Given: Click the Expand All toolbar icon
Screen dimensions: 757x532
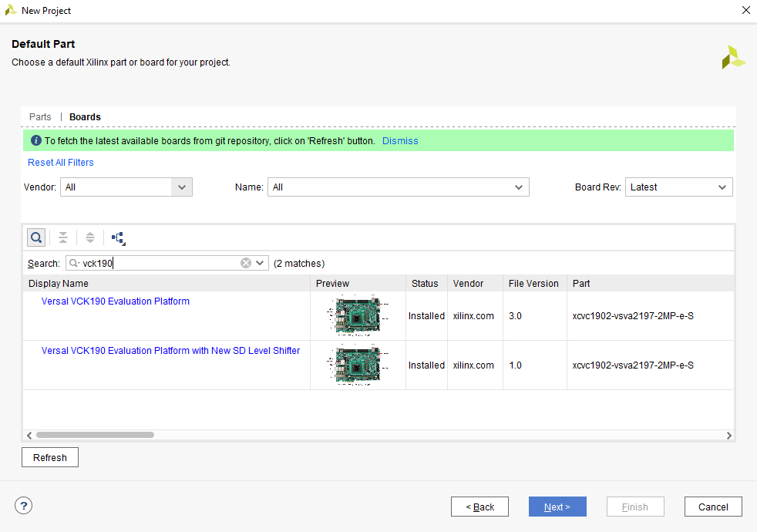Looking at the screenshot, I should coord(90,237).
